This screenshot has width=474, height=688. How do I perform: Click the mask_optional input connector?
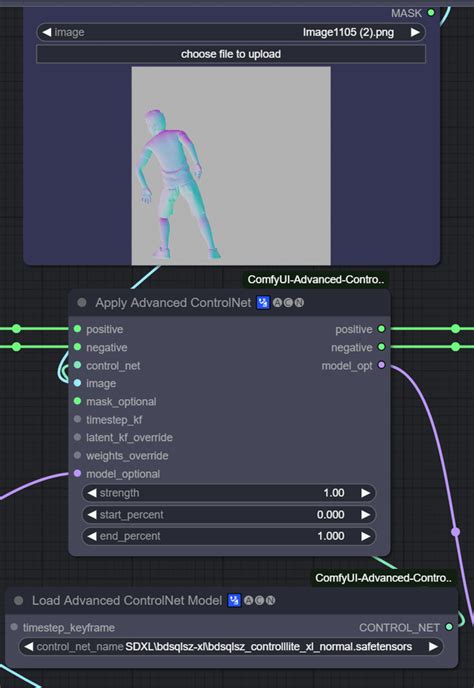[78, 401]
